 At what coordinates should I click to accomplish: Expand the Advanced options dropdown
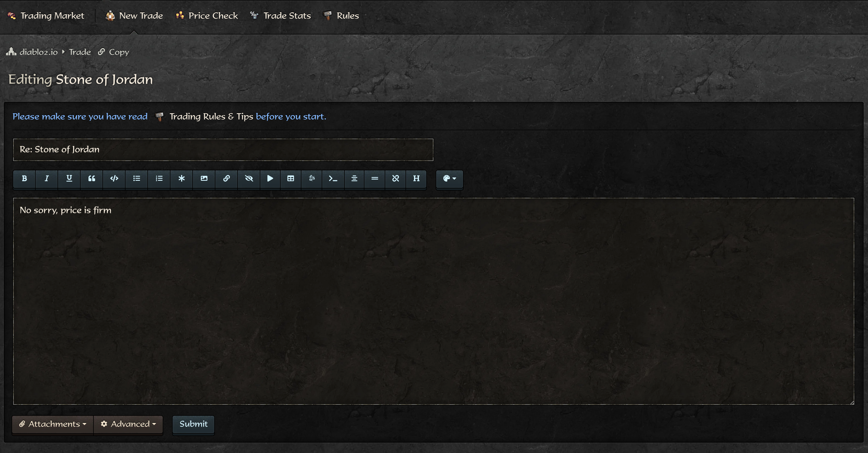click(129, 424)
